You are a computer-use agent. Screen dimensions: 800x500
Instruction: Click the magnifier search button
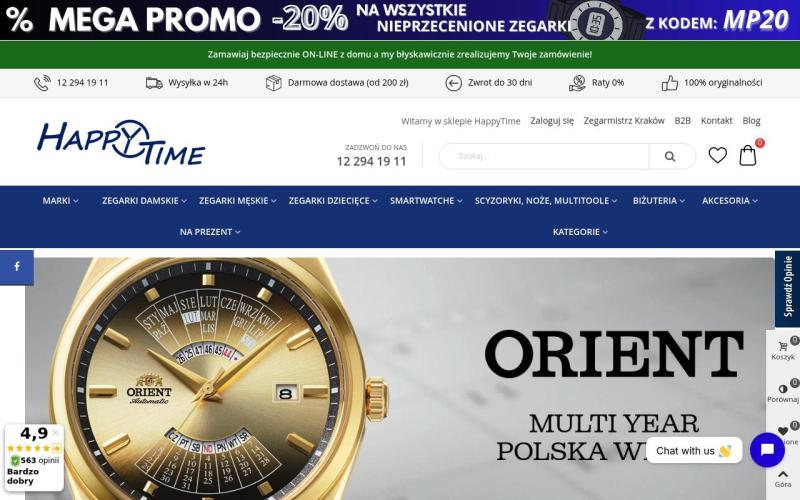click(x=670, y=156)
